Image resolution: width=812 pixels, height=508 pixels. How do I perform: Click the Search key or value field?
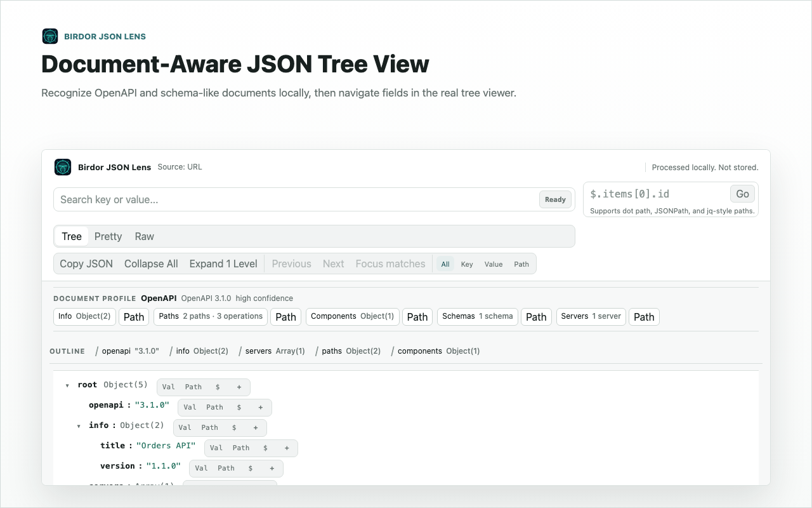pyautogui.click(x=313, y=199)
